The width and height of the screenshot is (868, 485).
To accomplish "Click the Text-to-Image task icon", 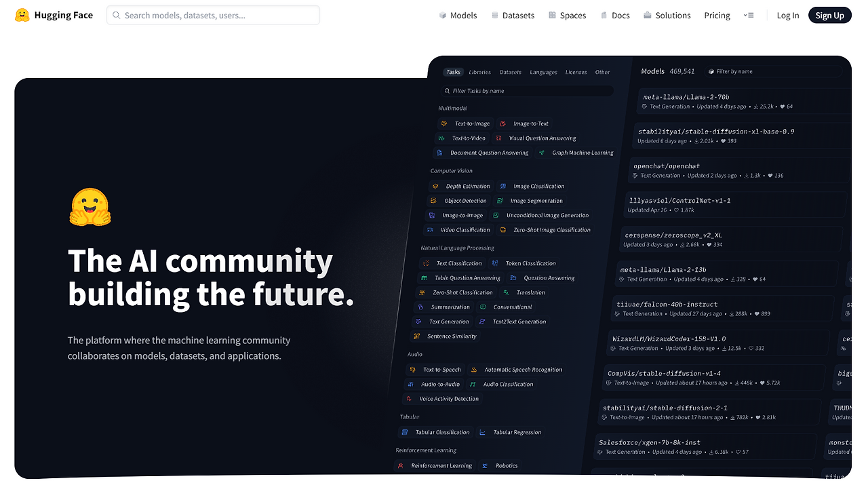I will coord(444,123).
